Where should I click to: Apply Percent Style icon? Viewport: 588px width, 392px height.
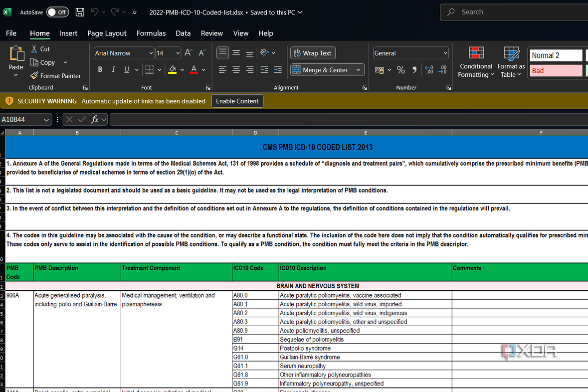(x=401, y=70)
